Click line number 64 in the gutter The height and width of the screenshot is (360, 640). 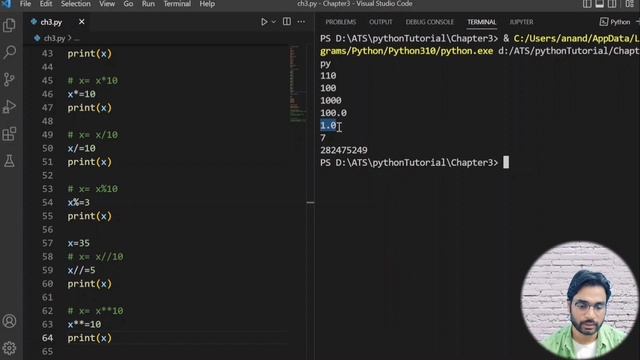click(47, 338)
